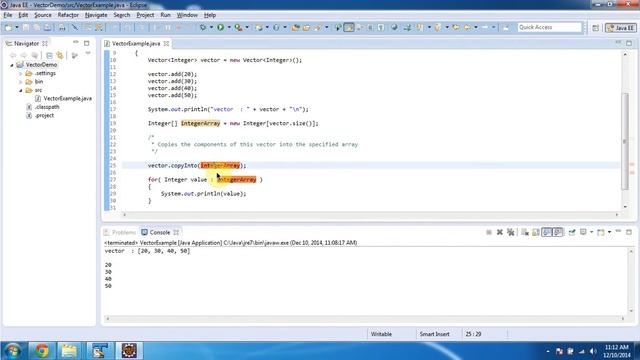
Task: Toggle Show Console on standard output change
Action: (x=547, y=232)
